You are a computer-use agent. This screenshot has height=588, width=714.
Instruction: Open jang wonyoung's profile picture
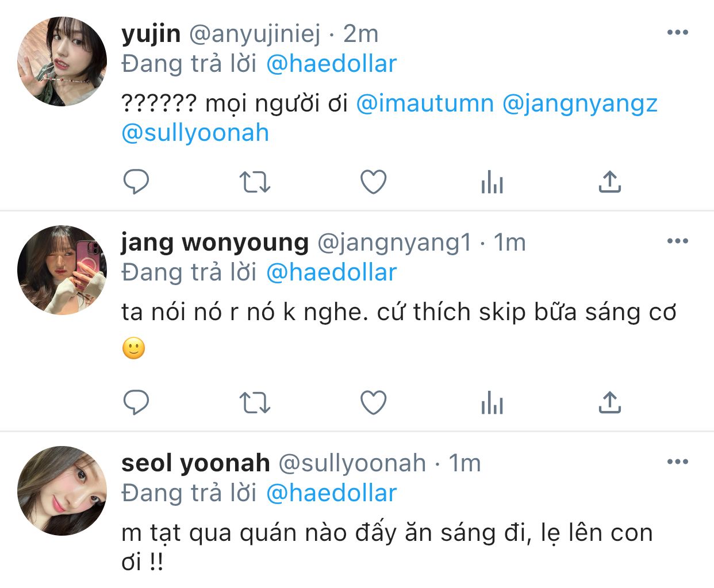coord(62,270)
